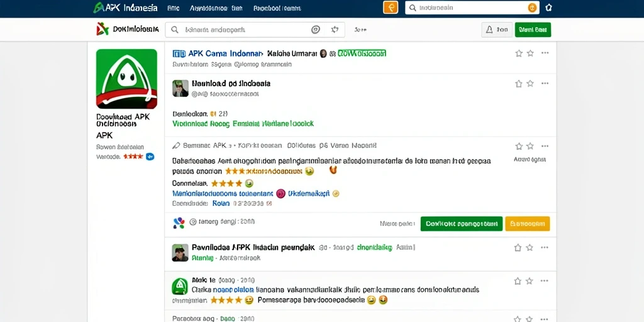Click the magnifier icon in top dark-bar search
The height and width of the screenshot is (322, 644).
click(x=413, y=8)
